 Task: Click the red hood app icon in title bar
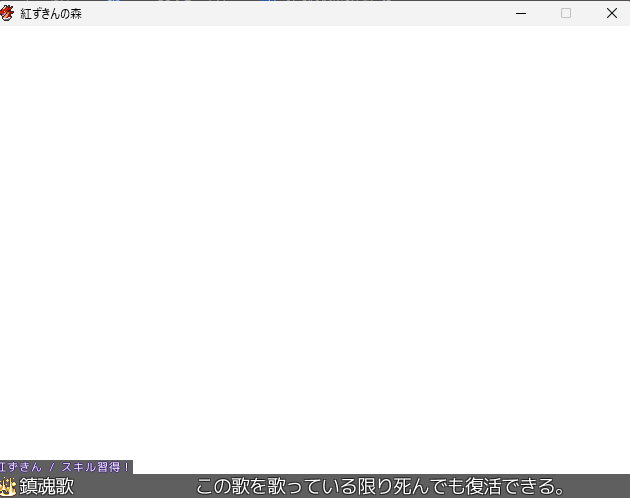point(8,13)
